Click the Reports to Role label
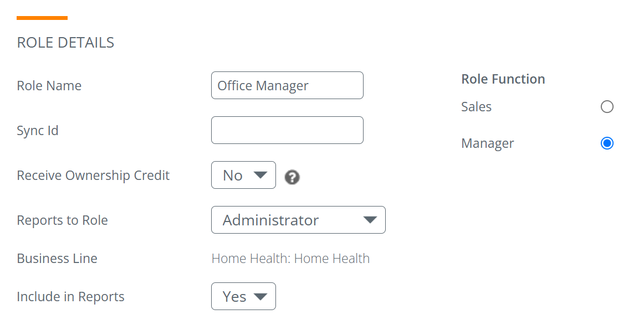644x330 pixels. 62,220
